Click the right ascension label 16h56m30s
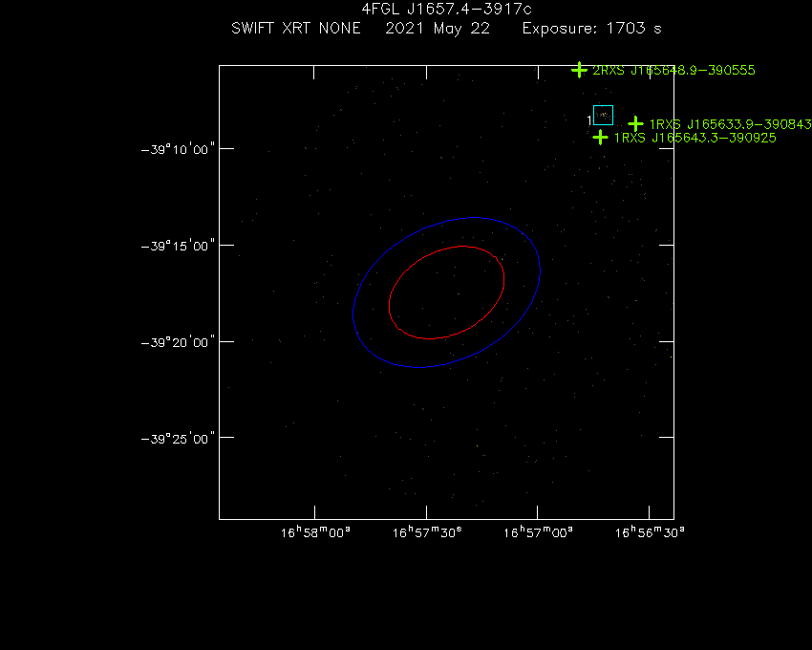812x650 pixels. click(650, 532)
